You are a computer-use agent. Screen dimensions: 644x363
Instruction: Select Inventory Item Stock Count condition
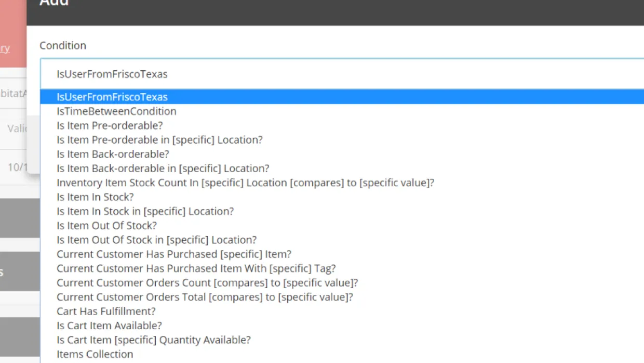click(245, 183)
